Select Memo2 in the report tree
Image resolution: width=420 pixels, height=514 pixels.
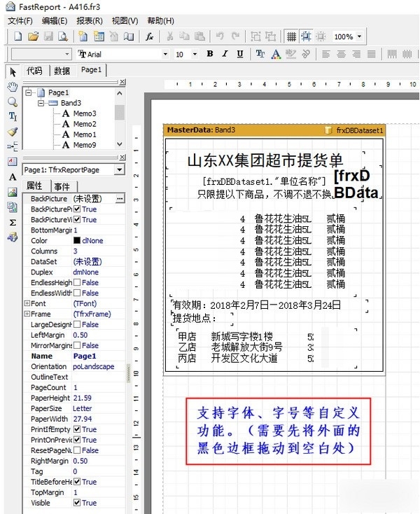84,124
